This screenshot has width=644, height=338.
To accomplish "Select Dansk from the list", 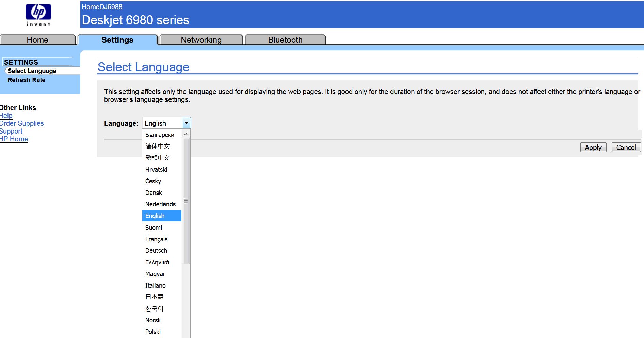I will click(x=162, y=193).
